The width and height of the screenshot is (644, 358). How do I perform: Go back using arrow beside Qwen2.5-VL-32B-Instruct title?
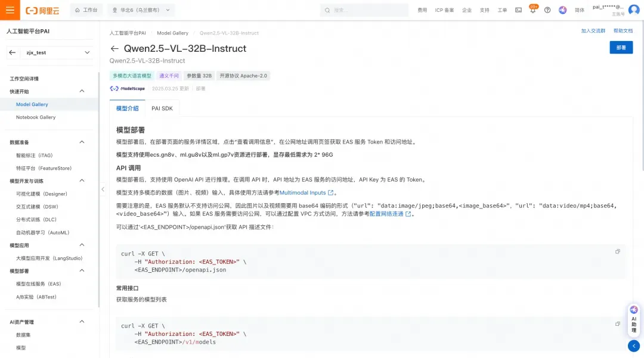(114, 48)
